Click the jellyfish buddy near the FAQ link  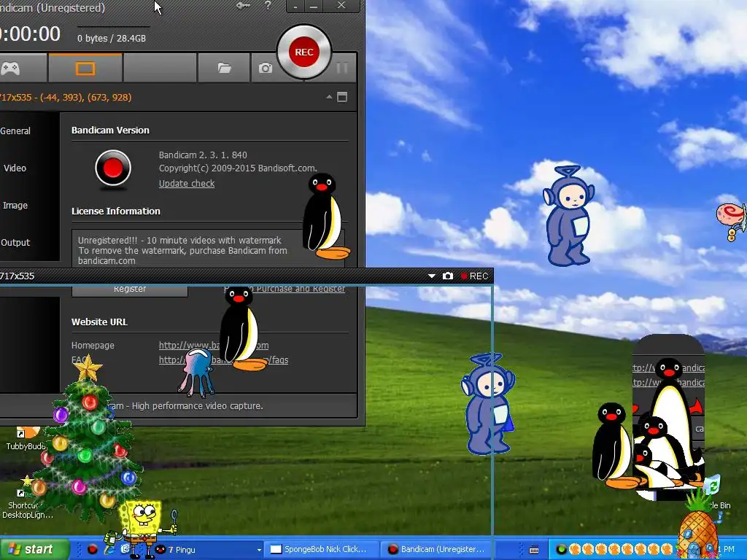196,373
